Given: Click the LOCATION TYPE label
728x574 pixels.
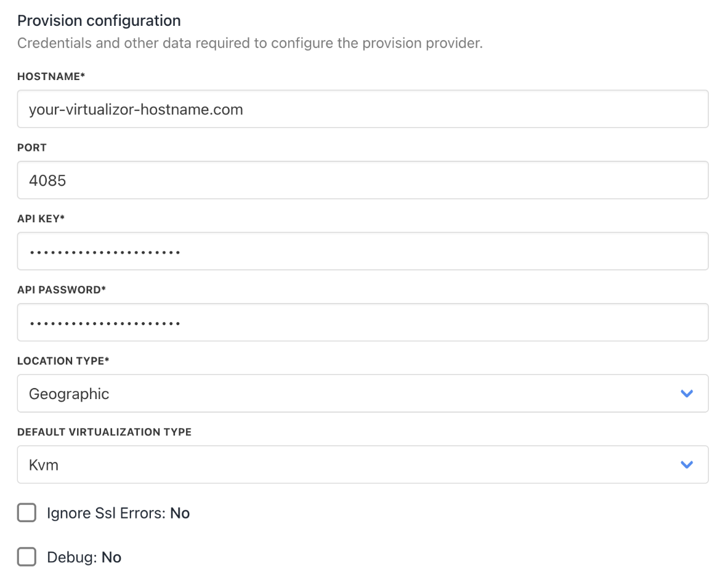Looking at the screenshot, I should (x=63, y=361).
